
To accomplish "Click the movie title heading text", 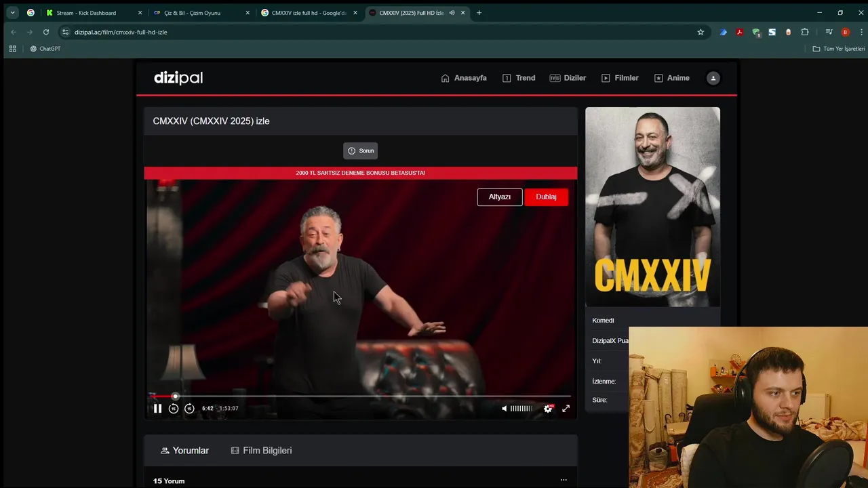I will [x=211, y=121].
